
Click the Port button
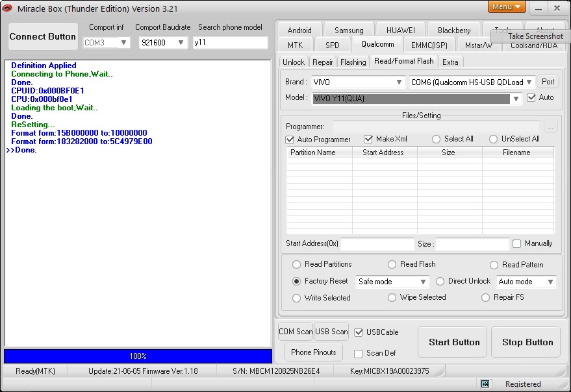(548, 82)
